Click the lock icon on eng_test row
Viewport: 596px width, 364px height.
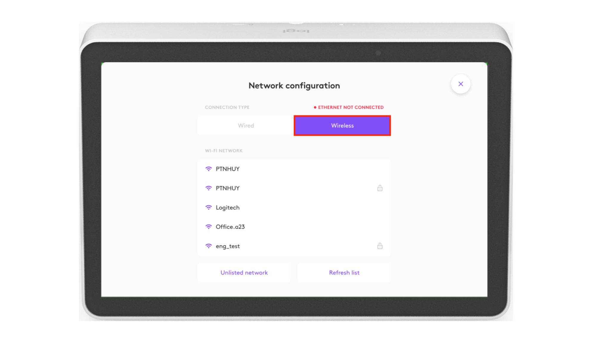[x=380, y=246]
